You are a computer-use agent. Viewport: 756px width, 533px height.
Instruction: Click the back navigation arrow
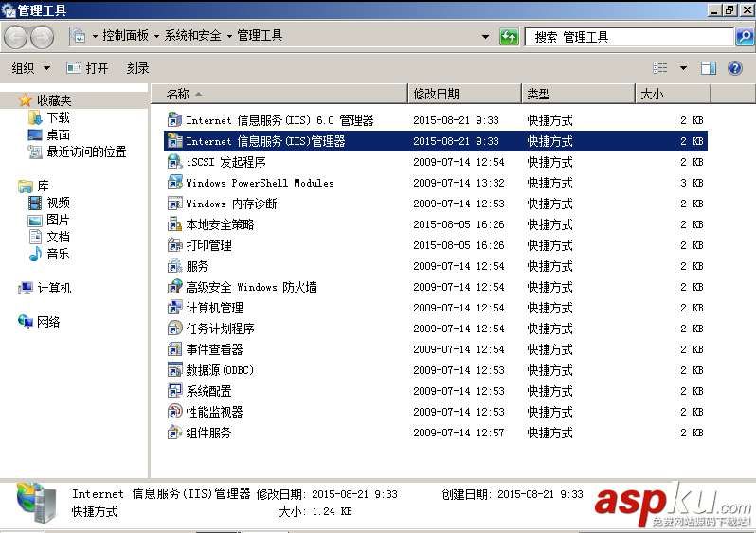point(16,37)
